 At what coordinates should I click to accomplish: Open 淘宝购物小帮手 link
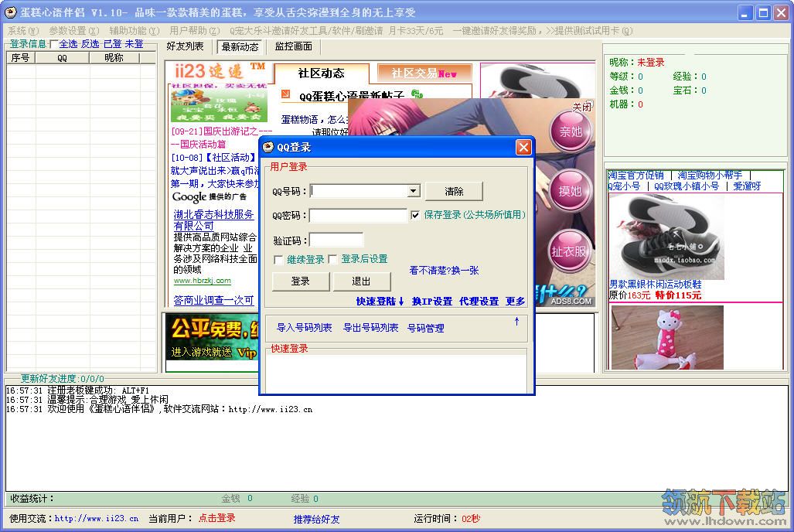click(710, 176)
